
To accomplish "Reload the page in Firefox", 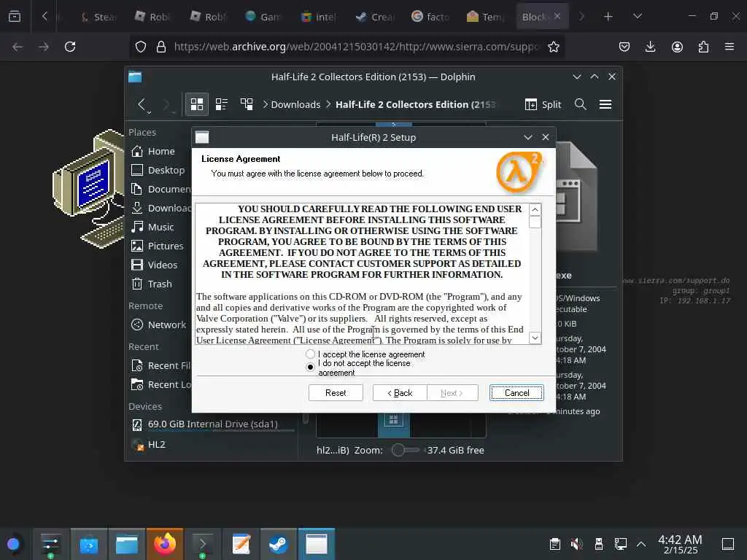I will point(70,47).
